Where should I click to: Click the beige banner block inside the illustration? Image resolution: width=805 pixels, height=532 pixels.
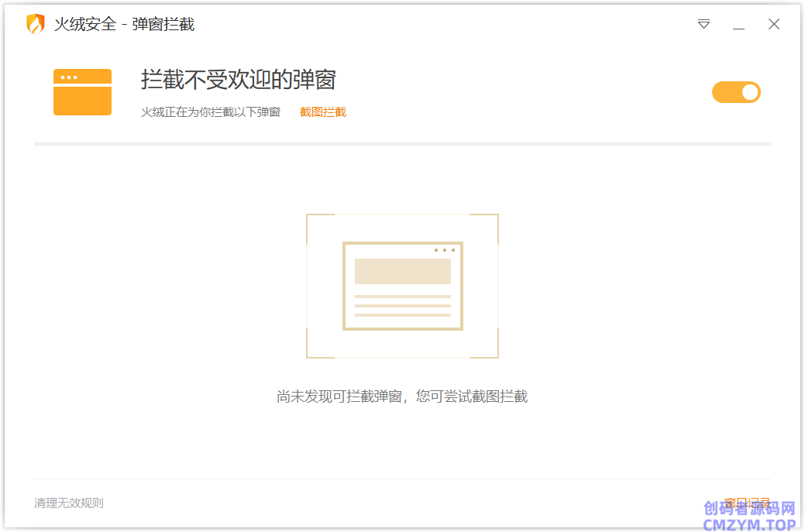coord(402,271)
